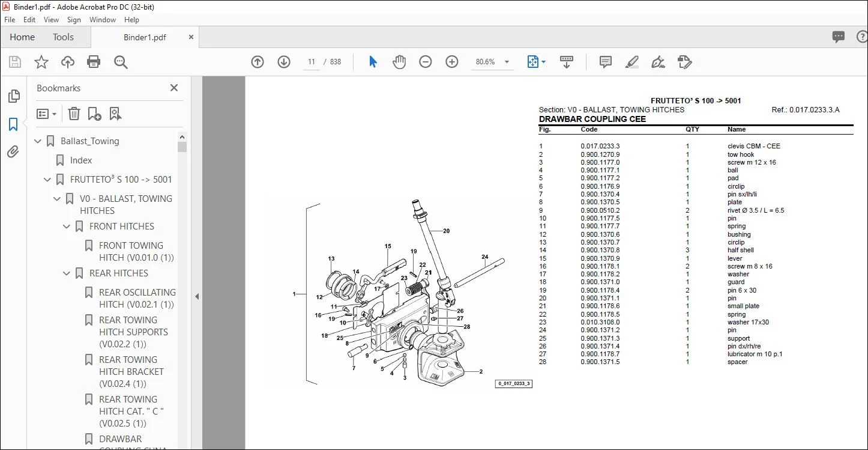Open FRONT TOWING HITCH (V0.01.0 (1)) bookmark
868x450 pixels.
(x=136, y=252)
